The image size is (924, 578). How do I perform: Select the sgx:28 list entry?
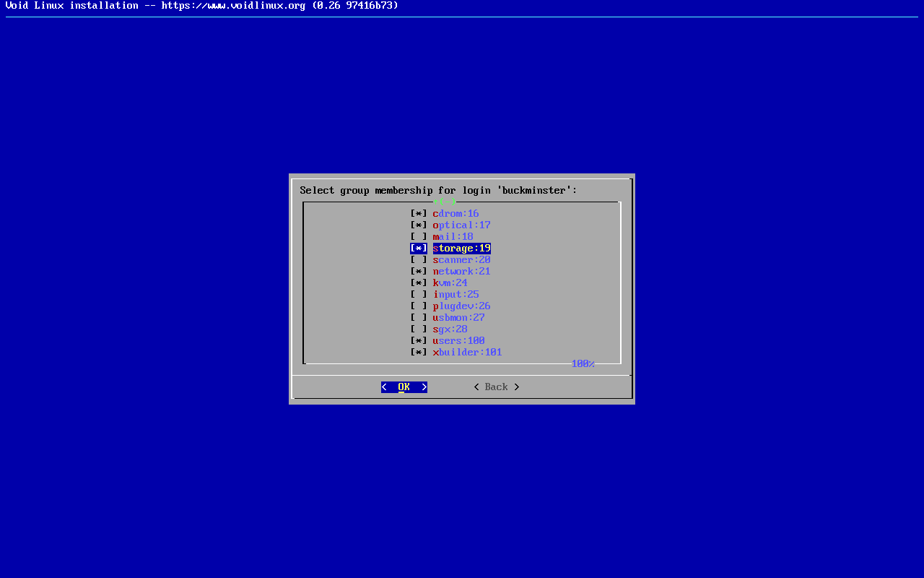450,329
